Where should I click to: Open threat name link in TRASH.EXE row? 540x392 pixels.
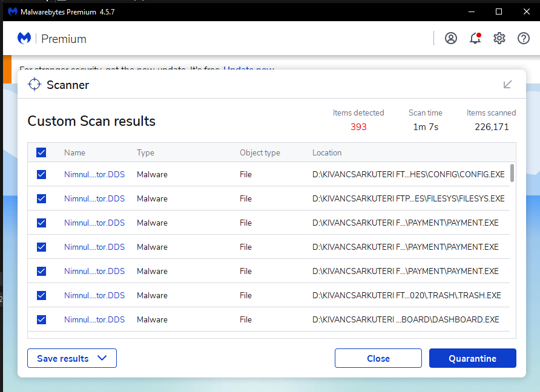(94, 295)
